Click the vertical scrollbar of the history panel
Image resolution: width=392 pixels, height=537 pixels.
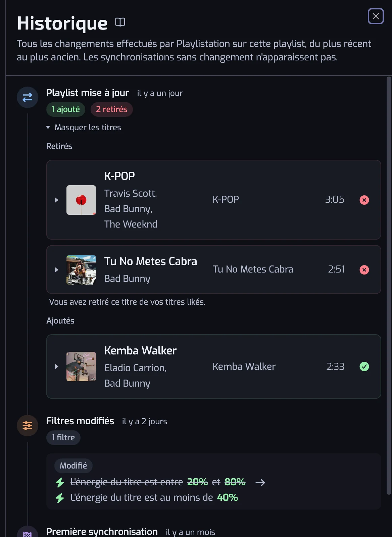(389, 285)
